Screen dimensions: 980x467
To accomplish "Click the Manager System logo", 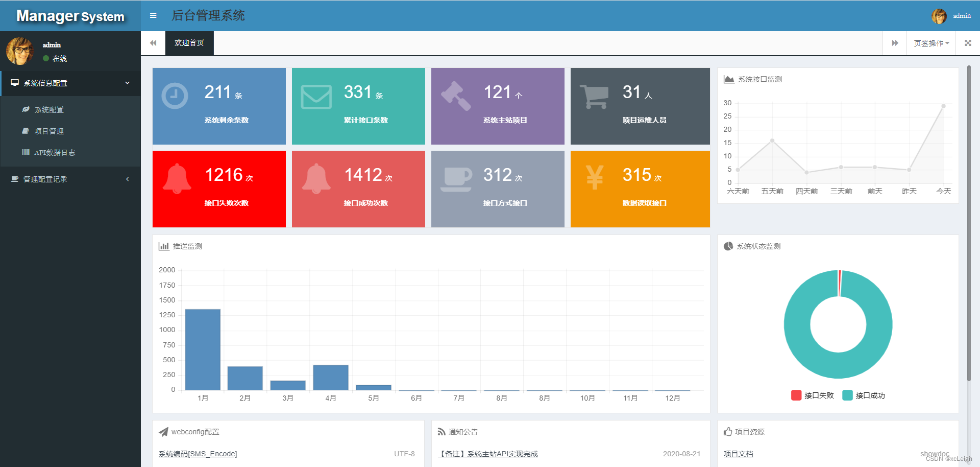I will pos(70,16).
